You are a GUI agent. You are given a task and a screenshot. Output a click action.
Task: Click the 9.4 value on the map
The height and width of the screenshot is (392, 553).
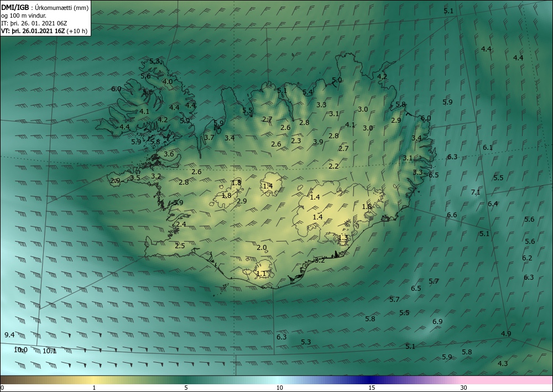pos(9,335)
